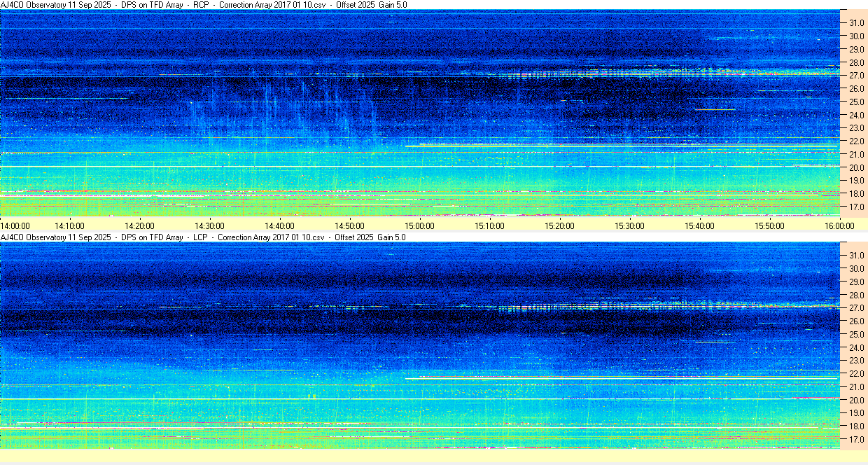This screenshot has height=465, width=868.
Task: Click the 14:30:00 time axis label
Action: coord(210,225)
